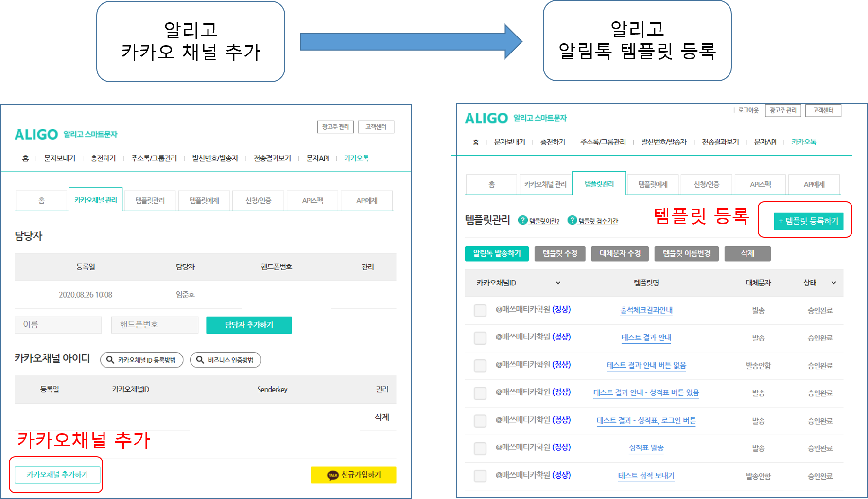Screen dimensions: 868x499
Task: Select 카카오채널 관리 tab in right window
Action: [545, 184]
